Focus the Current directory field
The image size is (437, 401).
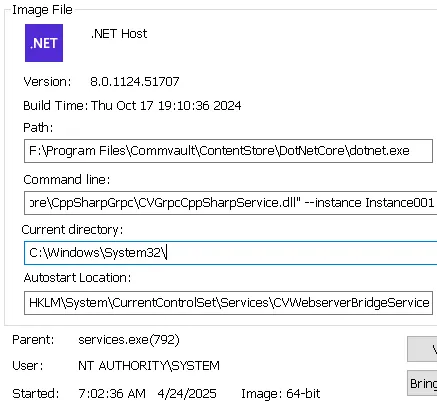(230, 253)
